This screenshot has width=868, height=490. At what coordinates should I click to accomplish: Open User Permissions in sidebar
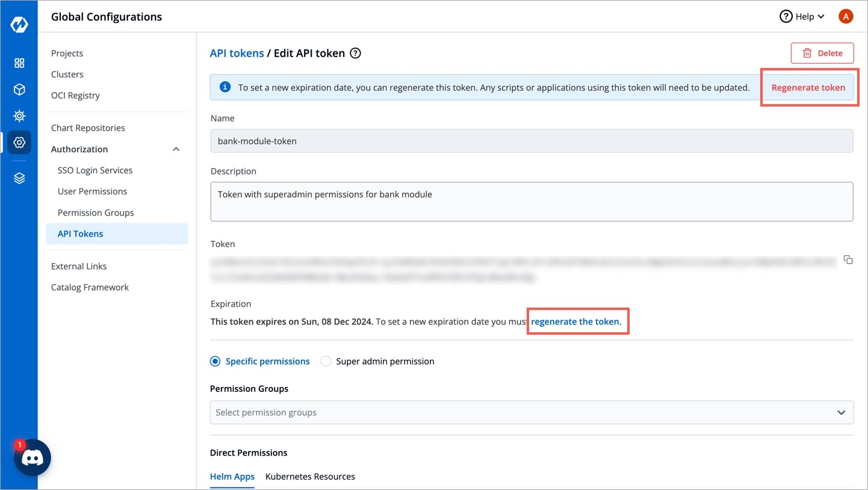[92, 191]
